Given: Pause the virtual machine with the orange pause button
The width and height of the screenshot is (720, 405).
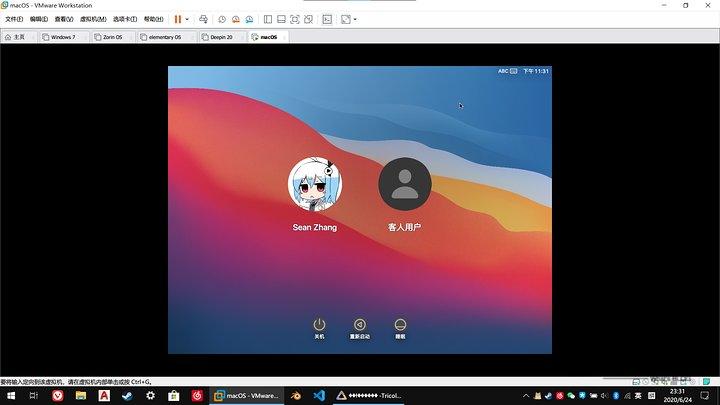Looking at the screenshot, I should (x=178, y=19).
